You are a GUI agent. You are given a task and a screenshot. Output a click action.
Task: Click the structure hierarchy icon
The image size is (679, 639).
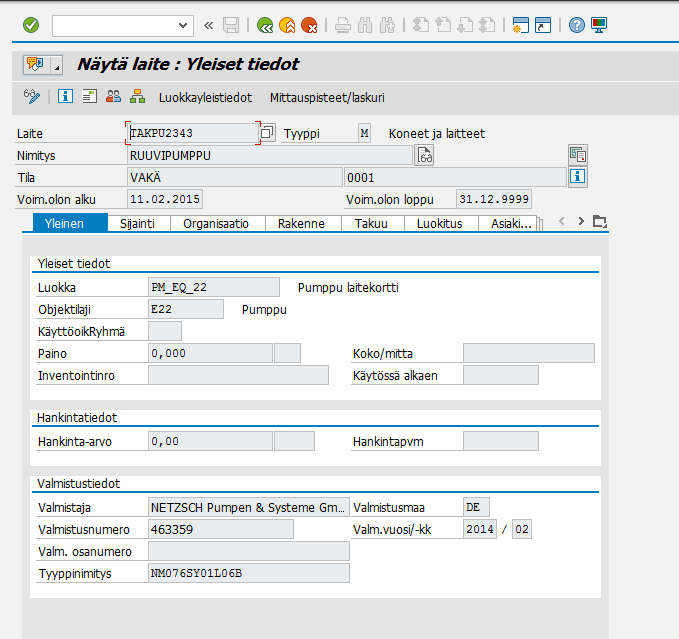click(x=137, y=96)
